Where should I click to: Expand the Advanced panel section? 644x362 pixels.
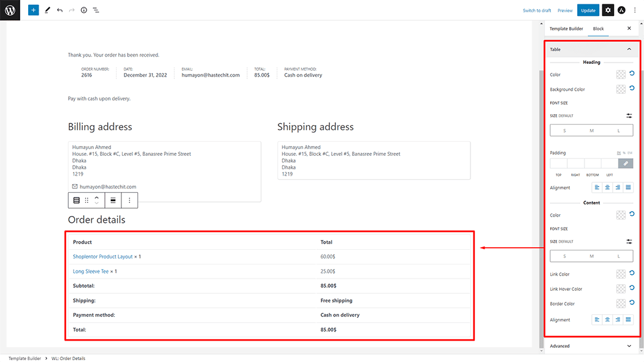tap(629, 346)
